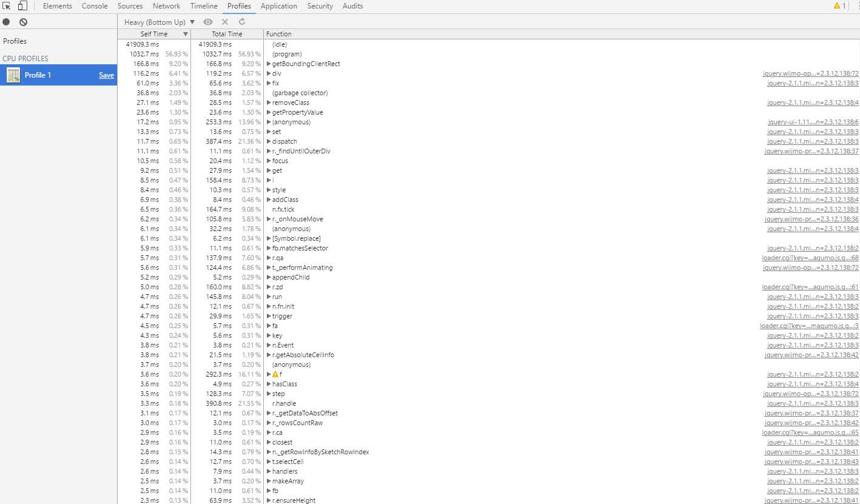This screenshot has width=860, height=504.
Task: Expand the getBoundingClientRect row
Action: pos(269,64)
